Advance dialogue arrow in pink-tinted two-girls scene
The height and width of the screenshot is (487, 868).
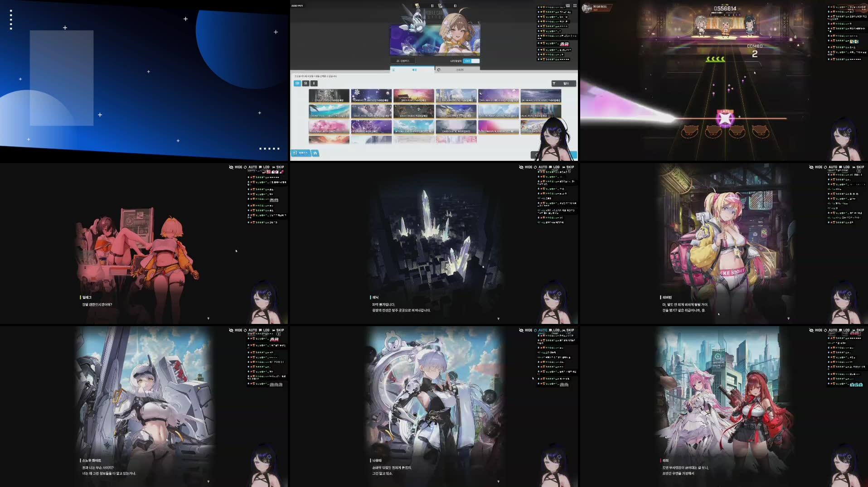point(209,318)
